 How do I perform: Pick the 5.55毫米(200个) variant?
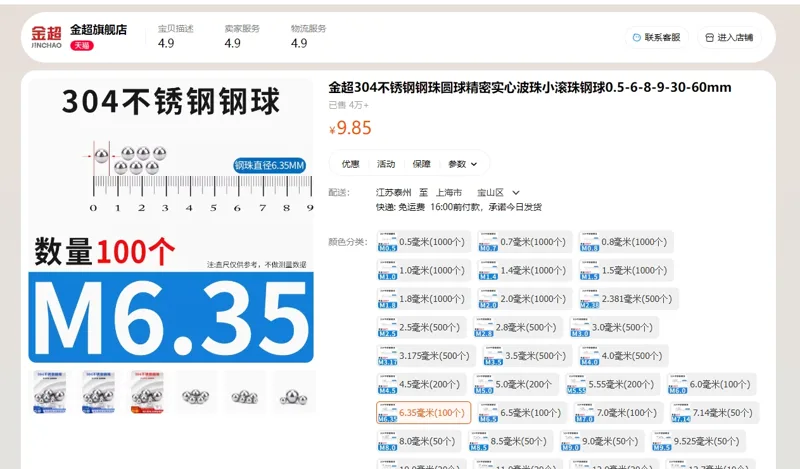pyautogui.click(x=613, y=385)
